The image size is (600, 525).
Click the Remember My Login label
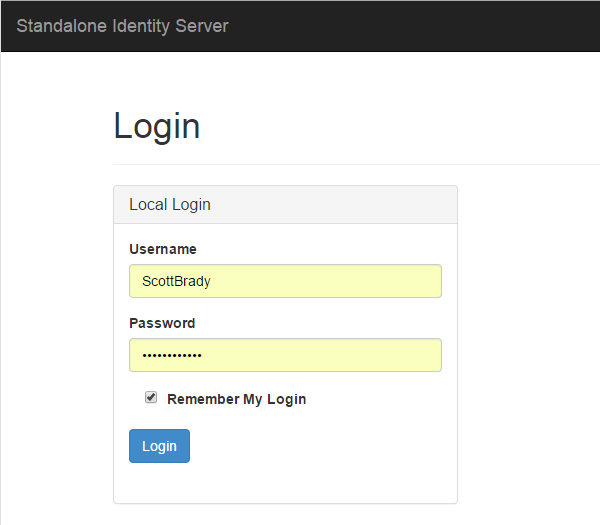(236, 399)
